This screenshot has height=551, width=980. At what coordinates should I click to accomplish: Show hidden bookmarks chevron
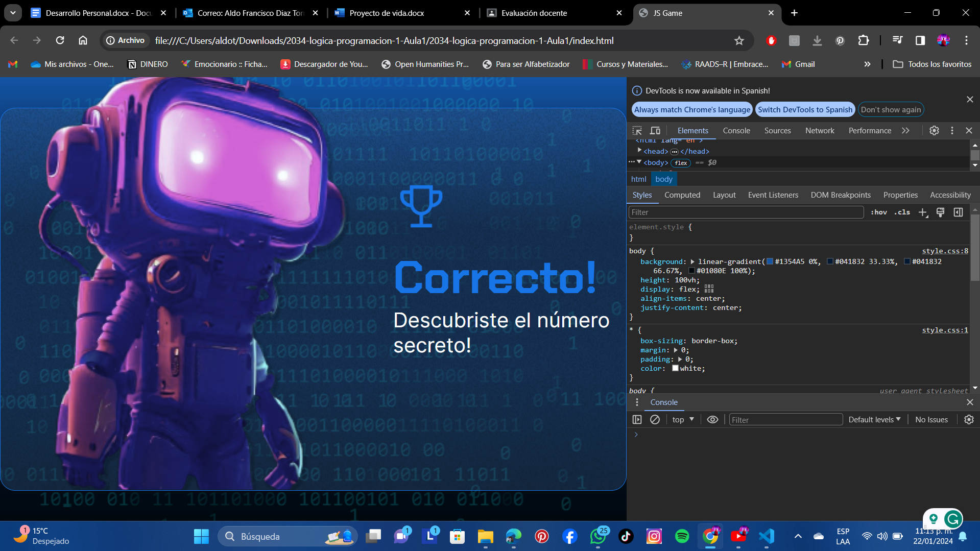click(x=867, y=64)
